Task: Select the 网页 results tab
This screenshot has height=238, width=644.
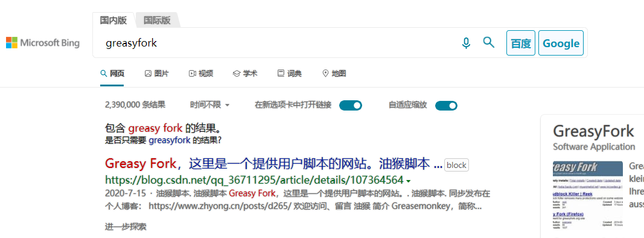Action: click(112, 74)
